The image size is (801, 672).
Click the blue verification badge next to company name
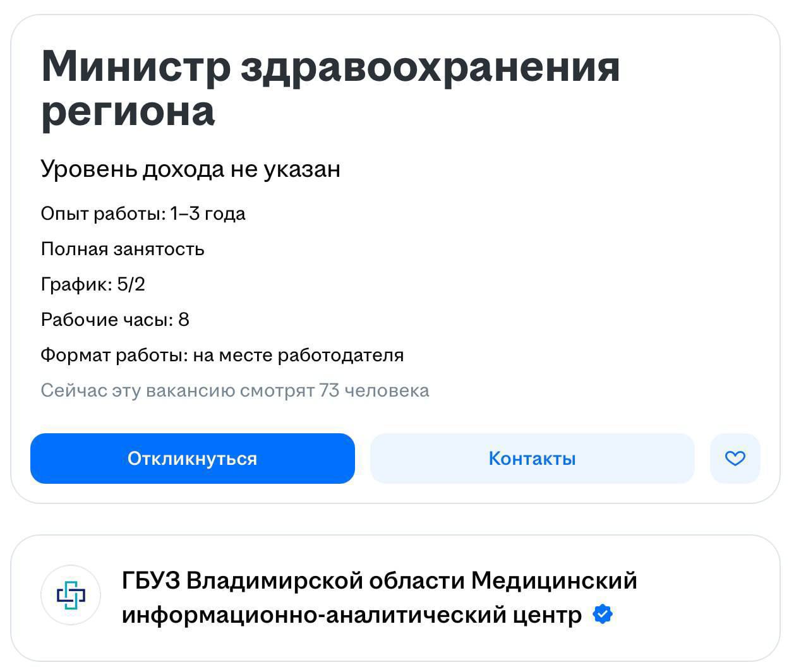click(603, 613)
